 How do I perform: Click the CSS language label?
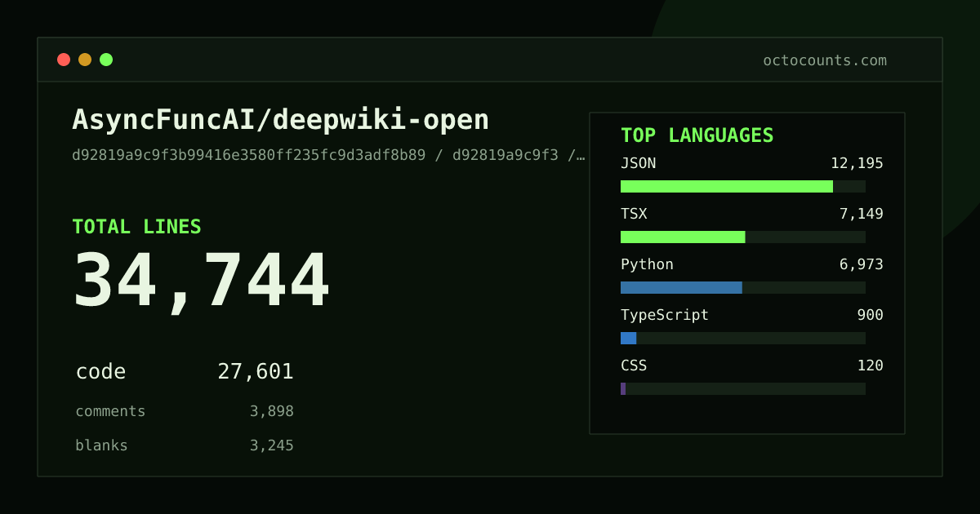(634, 366)
